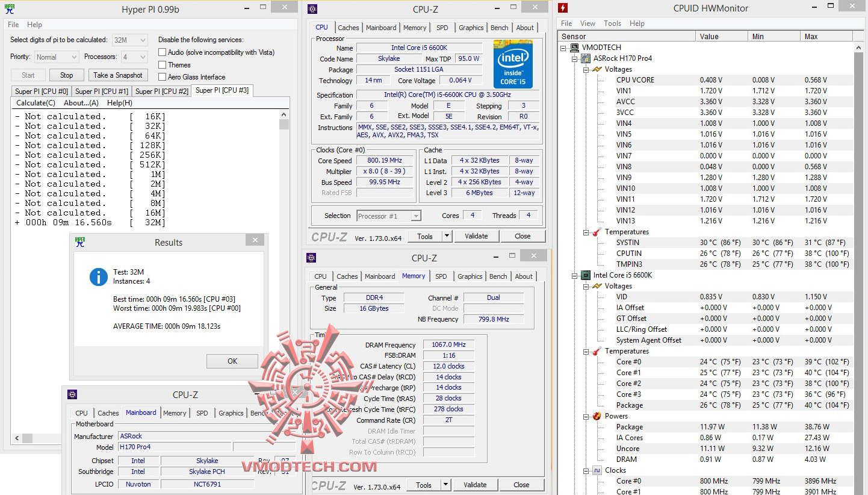This screenshot has height=495, width=868.
Task: Click the Intel Core i5 logo badge
Action: (x=513, y=64)
